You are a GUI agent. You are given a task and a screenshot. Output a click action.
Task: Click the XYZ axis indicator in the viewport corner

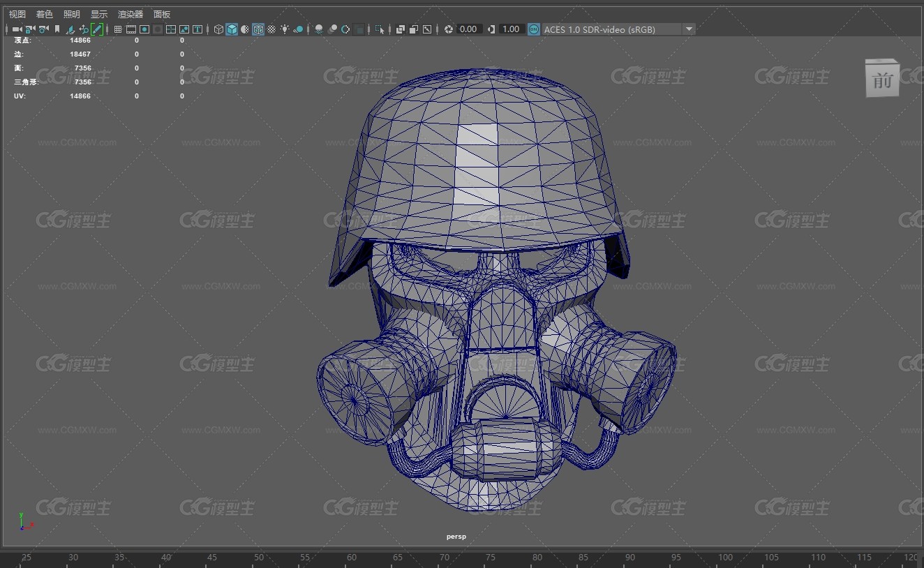point(25,522)
